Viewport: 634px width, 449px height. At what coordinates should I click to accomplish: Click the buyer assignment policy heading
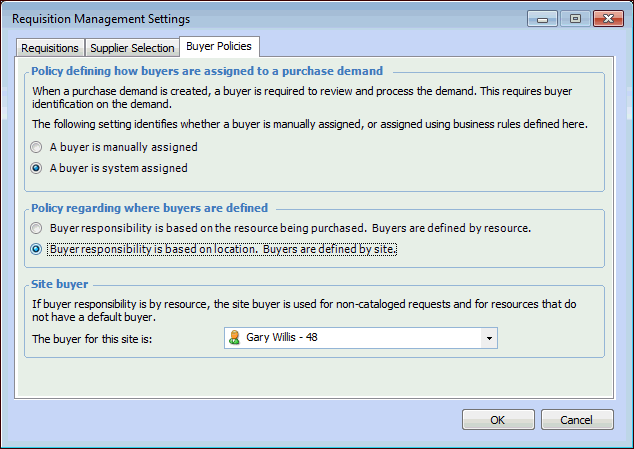pyautogui.click(x=205, y=71)
